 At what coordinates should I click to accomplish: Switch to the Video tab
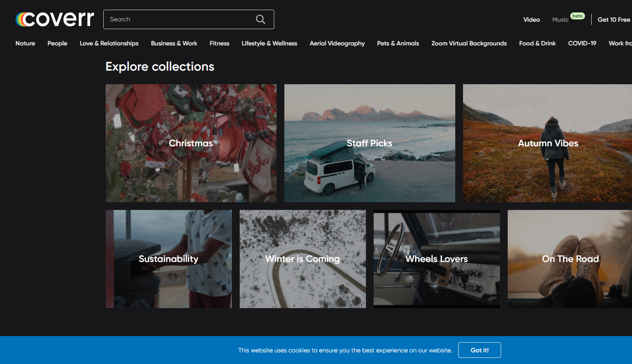click(531, 20)
